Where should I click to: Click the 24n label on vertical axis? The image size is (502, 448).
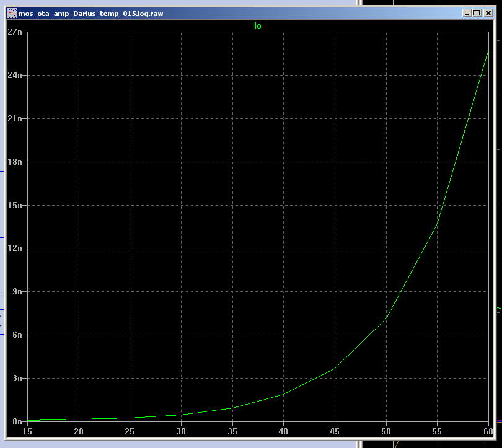(x=15, y=75)
